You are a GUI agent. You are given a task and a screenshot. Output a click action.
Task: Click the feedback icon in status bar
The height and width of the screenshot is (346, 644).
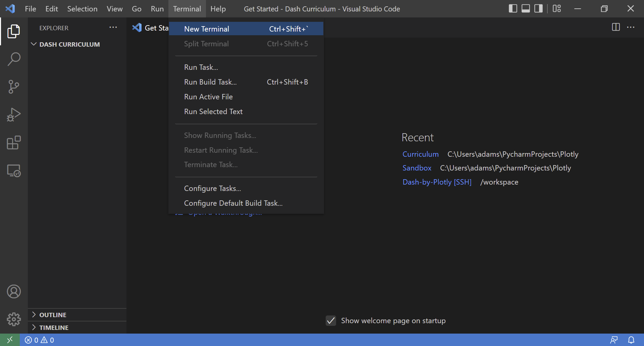(x=614, y=340)
